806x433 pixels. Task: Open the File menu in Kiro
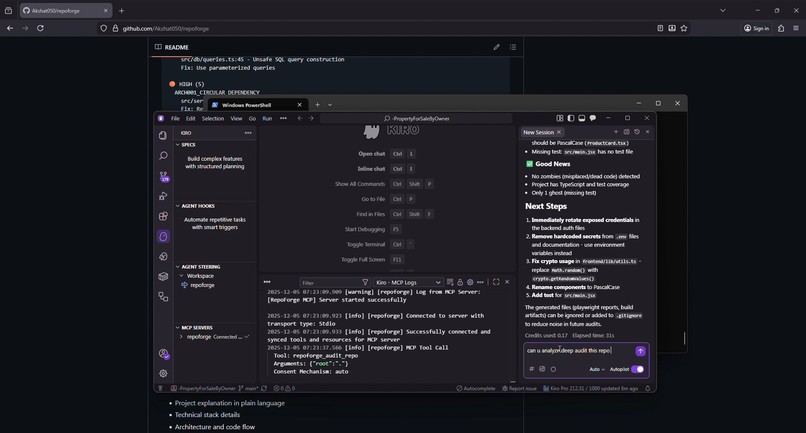[175, 118]
